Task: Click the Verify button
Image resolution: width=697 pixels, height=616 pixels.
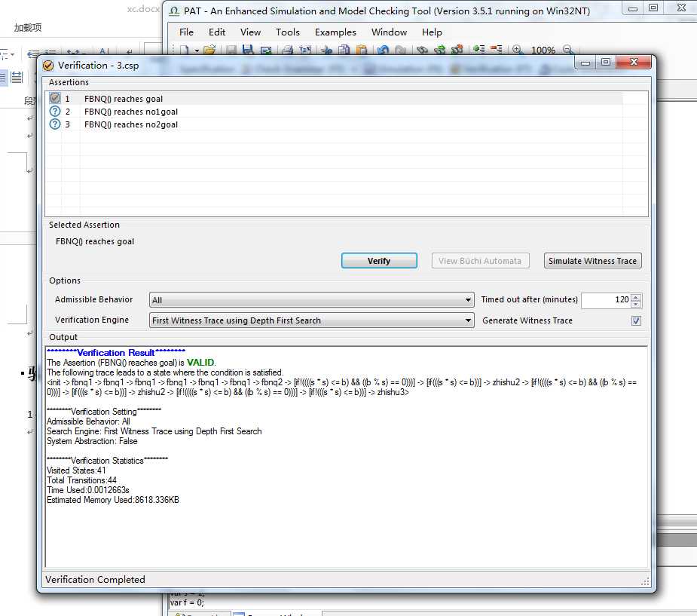Action: pyautogui.click(x=379, y=261)
